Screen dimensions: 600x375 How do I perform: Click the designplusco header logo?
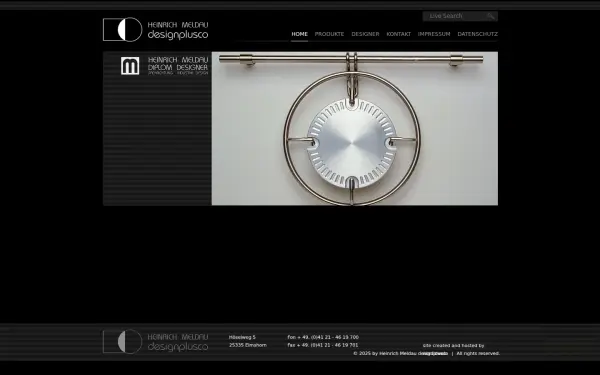click(x=155, y=29)
